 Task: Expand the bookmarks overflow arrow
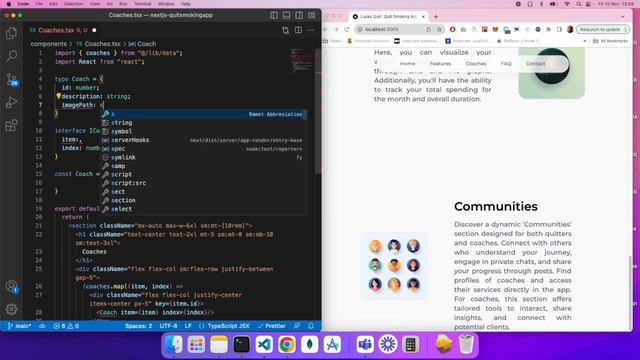(x=585, y=41)
